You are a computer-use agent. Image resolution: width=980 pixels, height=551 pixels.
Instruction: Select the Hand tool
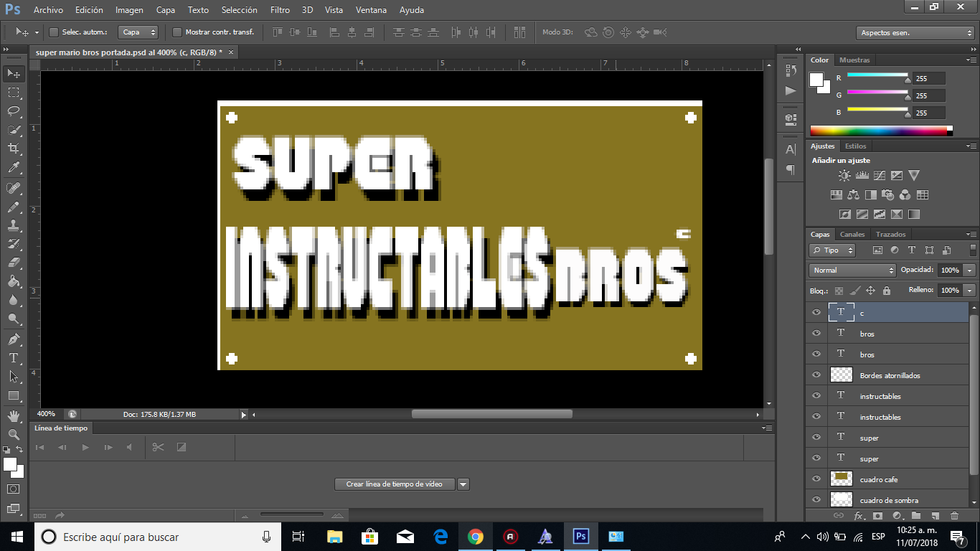tap(13, 415)
